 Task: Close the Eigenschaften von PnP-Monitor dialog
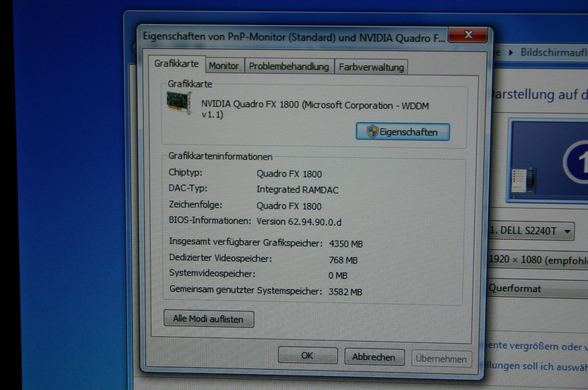click(468, 35)
